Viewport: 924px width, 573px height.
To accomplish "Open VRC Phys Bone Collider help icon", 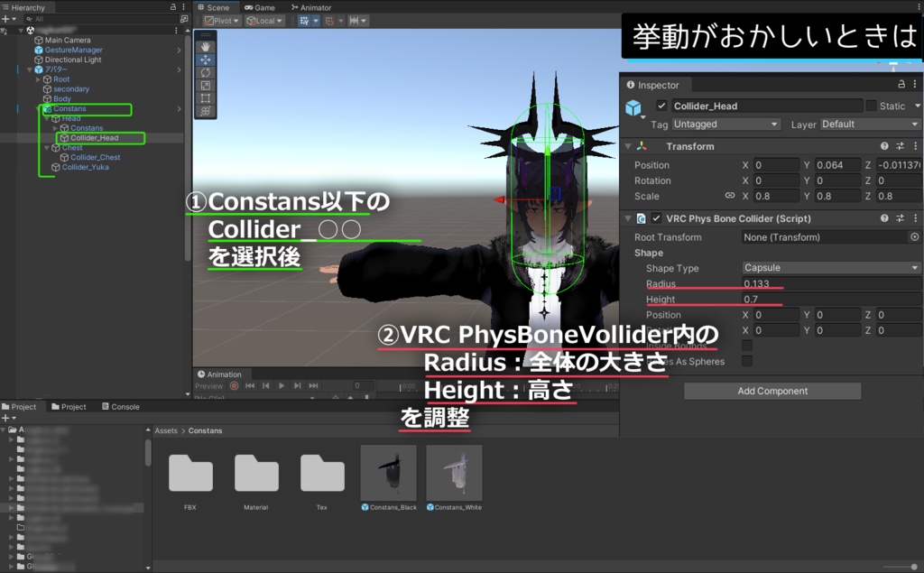I will (x=884, y=218).
